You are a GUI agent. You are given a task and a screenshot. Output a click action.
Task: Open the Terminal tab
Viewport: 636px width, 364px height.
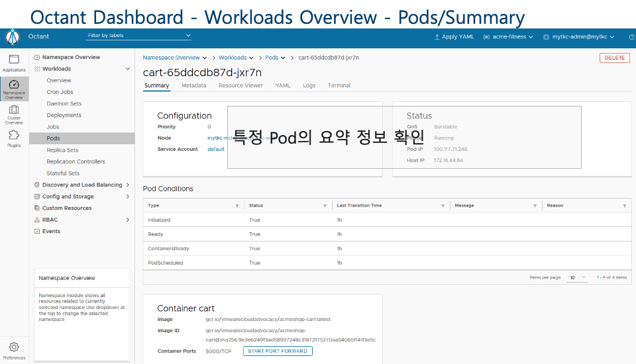[x=339, y=85]
